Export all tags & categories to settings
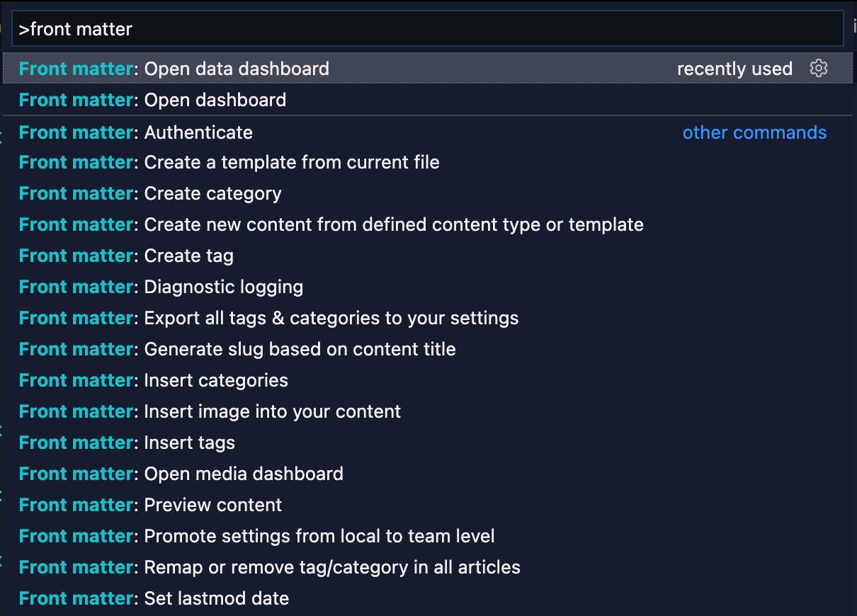Image resolution: width=857 pixels, height=616 pixels. coord(331,318)
